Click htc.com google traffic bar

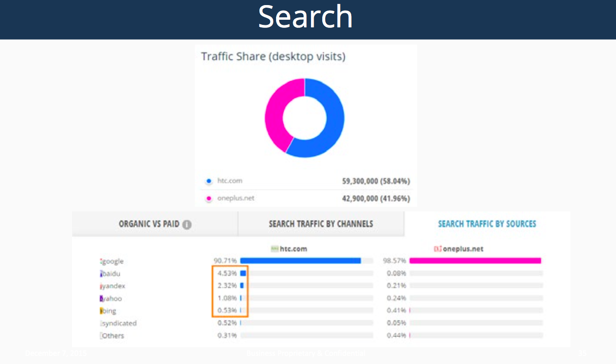click(x=300, y=261)
